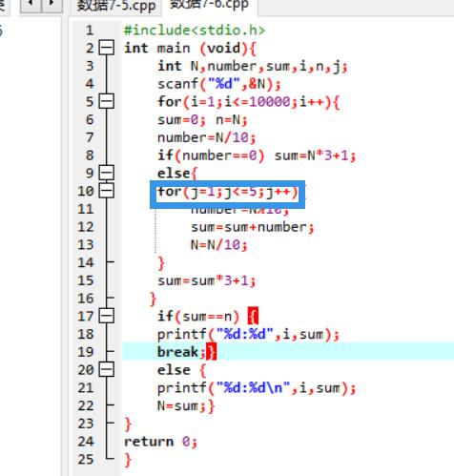Click the highlighted opening brace on line 17
The image size is (454, 476).
point(253,316)
